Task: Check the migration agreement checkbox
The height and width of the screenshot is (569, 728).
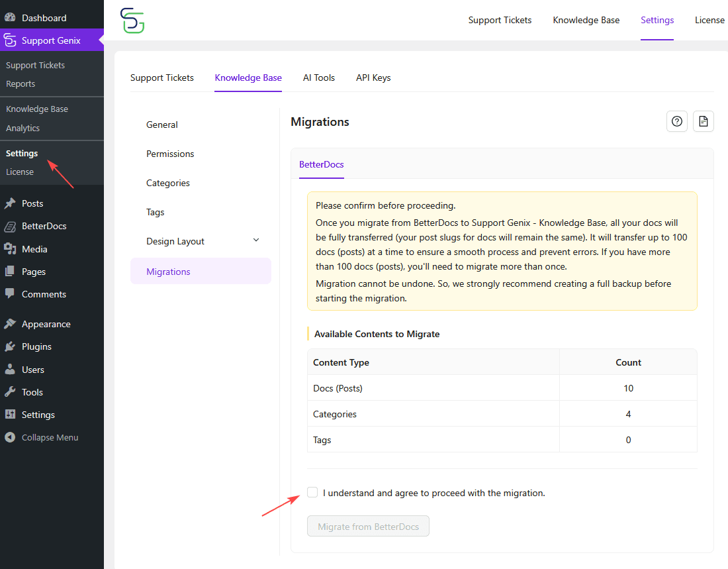Action: [x=312, y=492]
